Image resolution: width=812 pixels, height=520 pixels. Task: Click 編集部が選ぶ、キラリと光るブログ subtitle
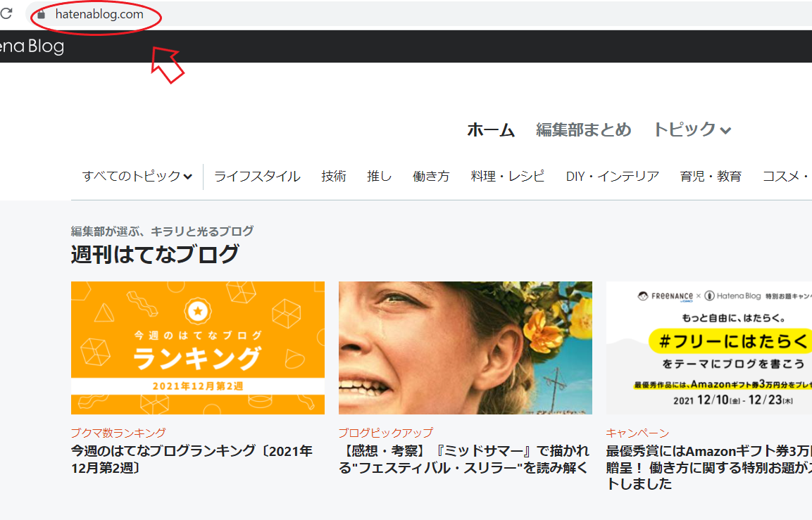[162, 231]
